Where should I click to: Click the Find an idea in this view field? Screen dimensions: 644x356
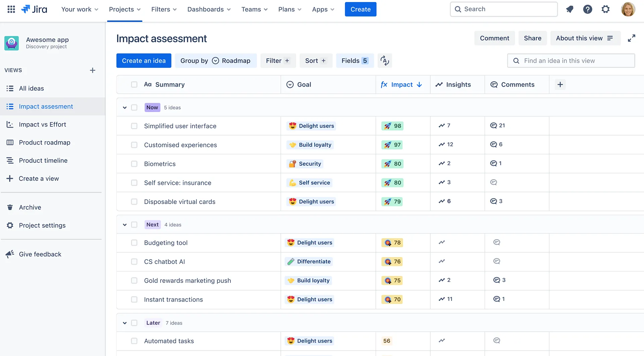click(x=571, y=61)
